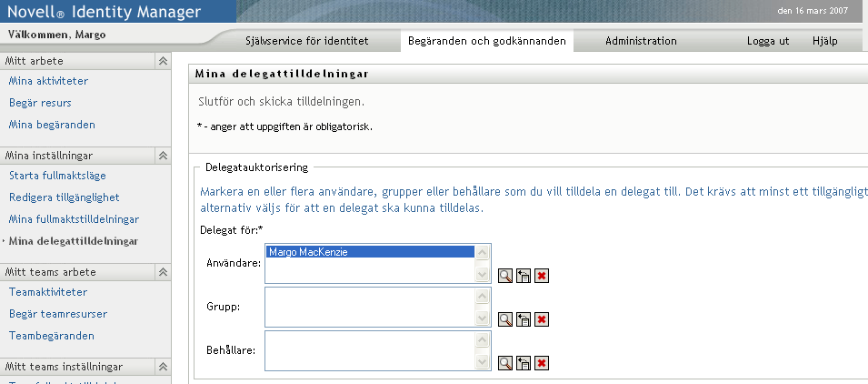This screenshot has width=868, height=384.
Task: Click the Mina delegattilldelningar page heading
Action: [x=283, y=75]
